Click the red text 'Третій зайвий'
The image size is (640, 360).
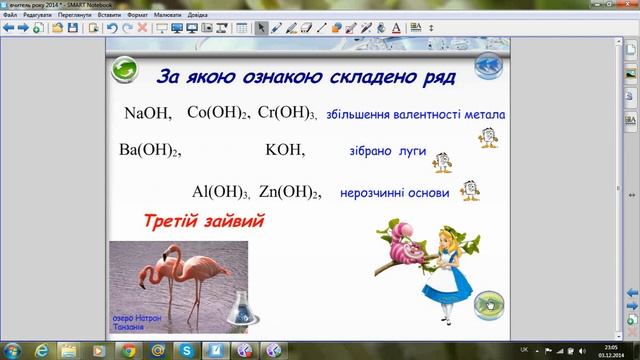point(204,221)
